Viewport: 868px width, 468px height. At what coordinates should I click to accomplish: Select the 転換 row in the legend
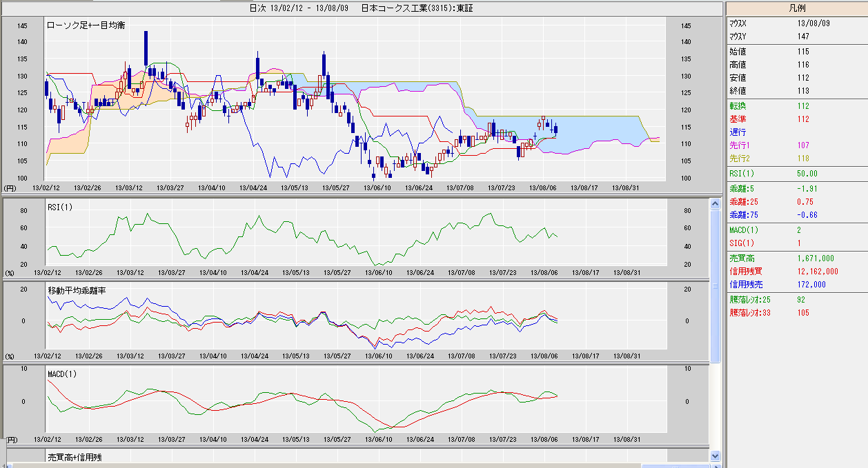tap(738, 106)
